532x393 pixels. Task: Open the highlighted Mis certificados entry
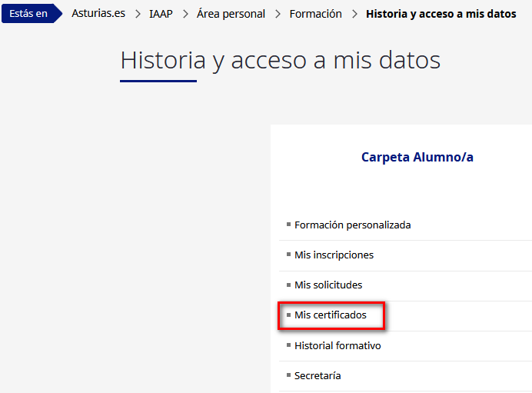tap(331, 315)
